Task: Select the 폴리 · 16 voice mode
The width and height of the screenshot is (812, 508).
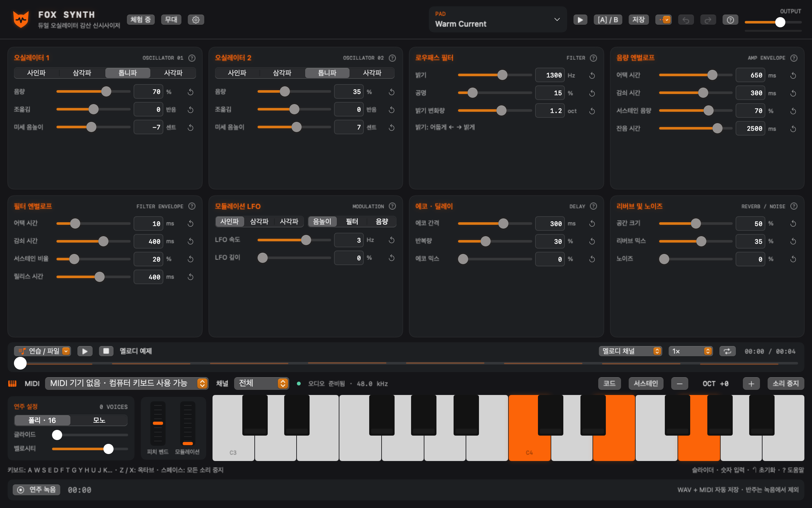Action: [x=42, y=420]
